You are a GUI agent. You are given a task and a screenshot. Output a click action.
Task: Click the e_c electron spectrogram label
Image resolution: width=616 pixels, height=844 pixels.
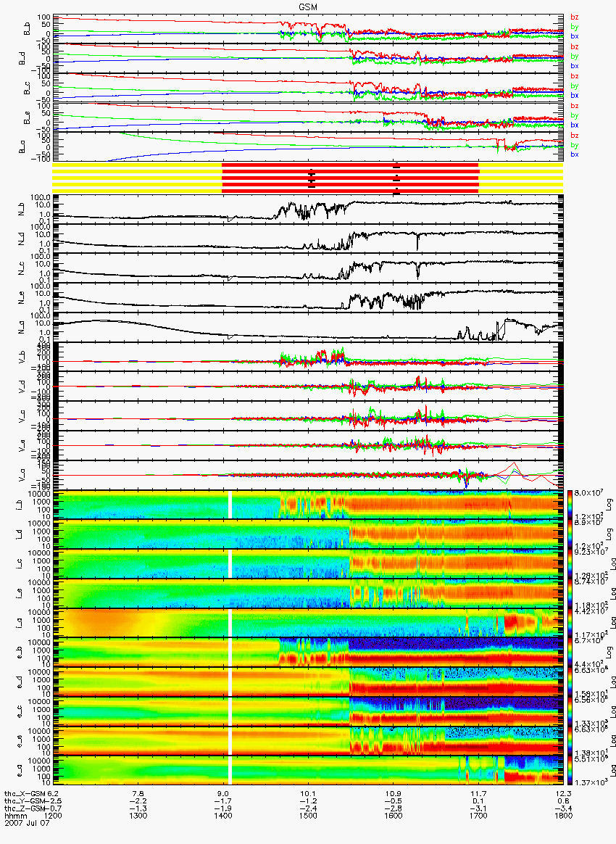coord(20,711)
